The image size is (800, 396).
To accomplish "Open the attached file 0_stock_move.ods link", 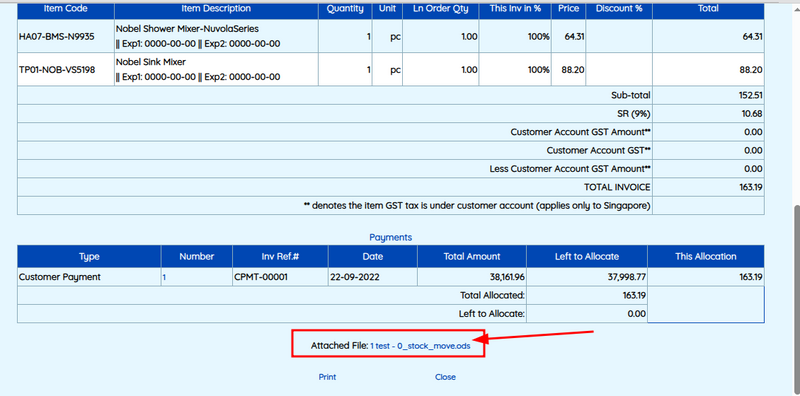I will coord(420,345).
